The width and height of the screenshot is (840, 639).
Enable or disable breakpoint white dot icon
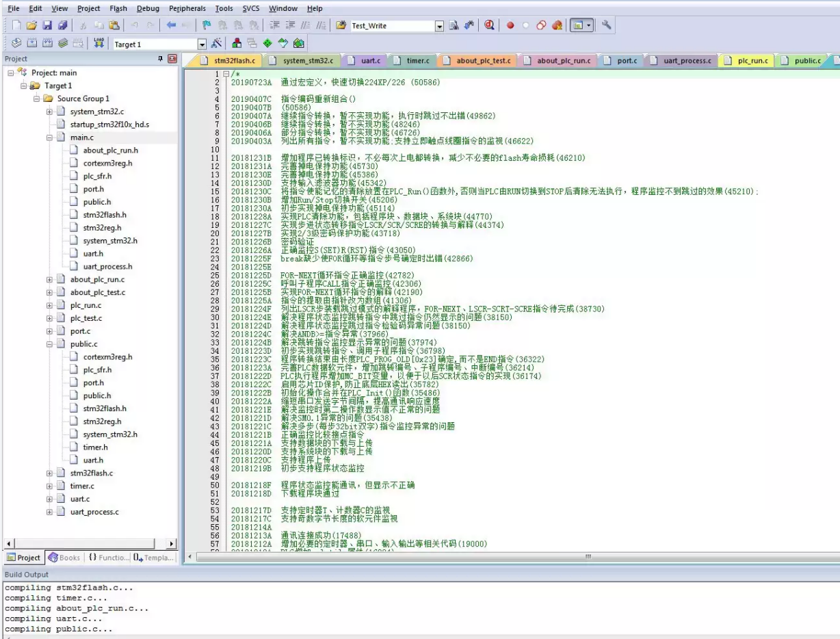525,25
